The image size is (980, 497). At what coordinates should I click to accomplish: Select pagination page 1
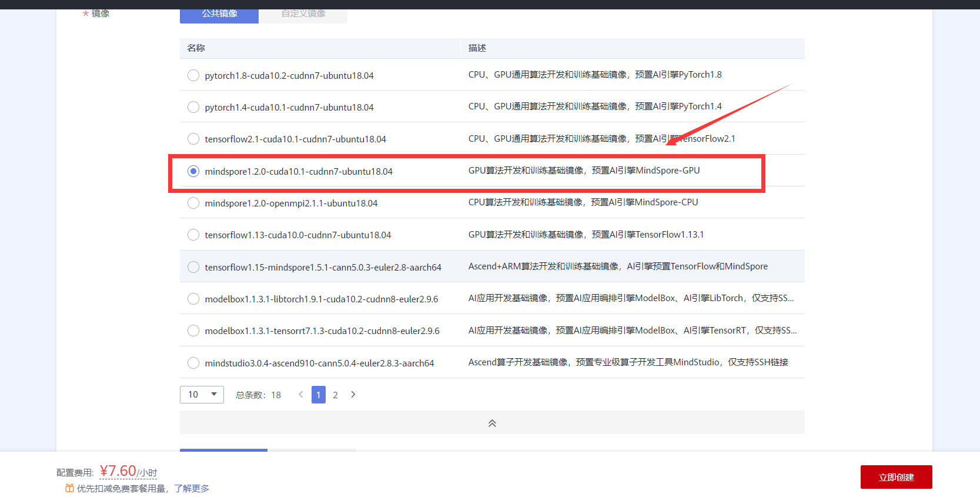(x=319, y=395)
